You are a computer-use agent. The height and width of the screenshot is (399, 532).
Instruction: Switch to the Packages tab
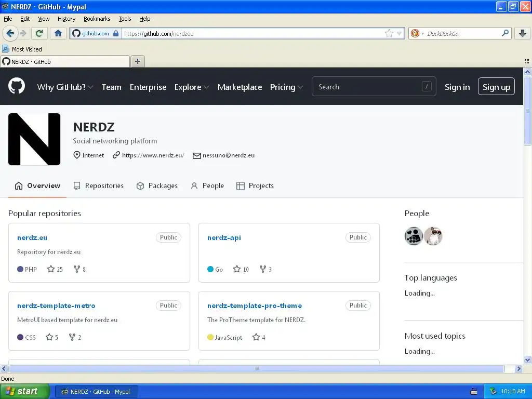157,185
